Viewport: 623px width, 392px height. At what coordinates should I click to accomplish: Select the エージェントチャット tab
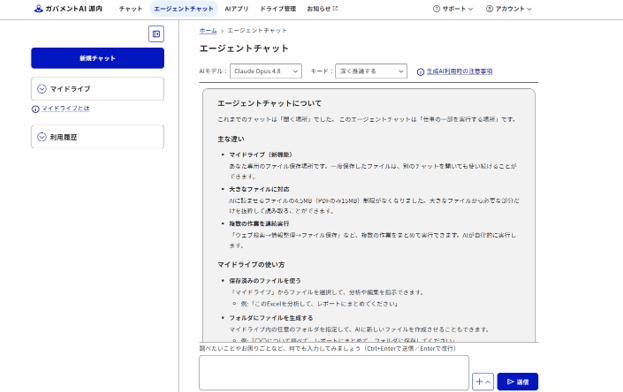(184, 8)
